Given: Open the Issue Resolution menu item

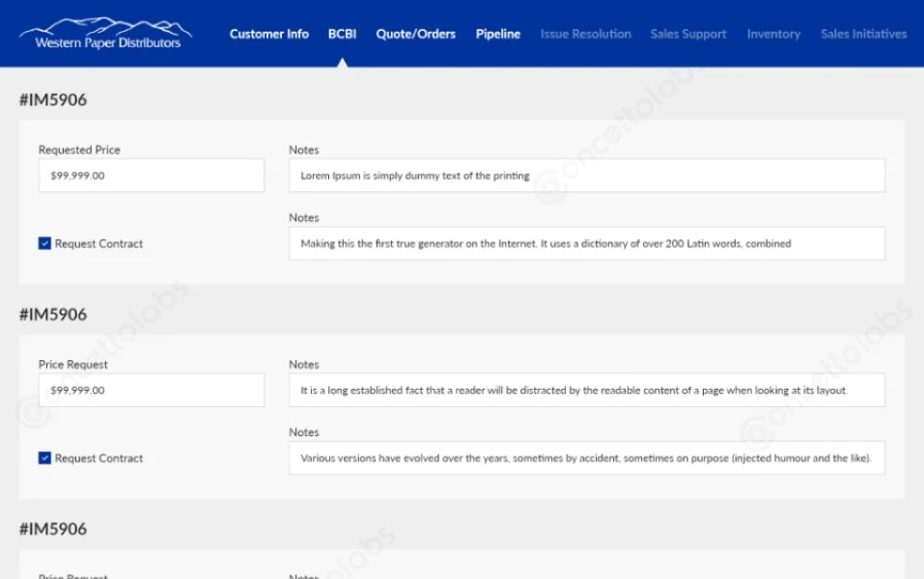Looking at the screenshot, I should click(x=585, y=34).
